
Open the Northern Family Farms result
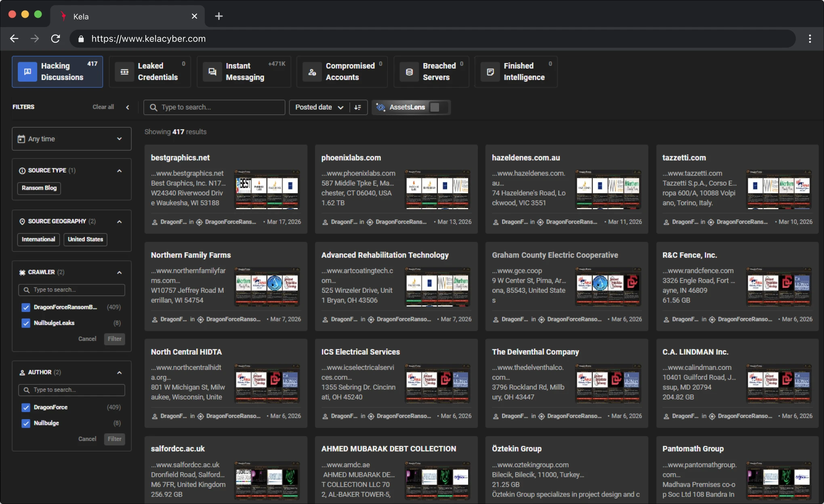(x=226, y=286)
